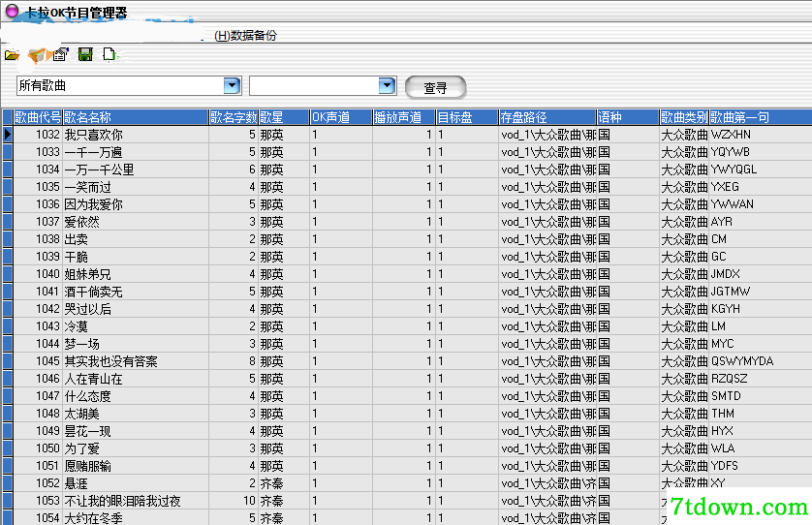This screenshot has height=525, width=812.
Task: Select song name 酒干倘卖无
Action: (x=94, y=292)
